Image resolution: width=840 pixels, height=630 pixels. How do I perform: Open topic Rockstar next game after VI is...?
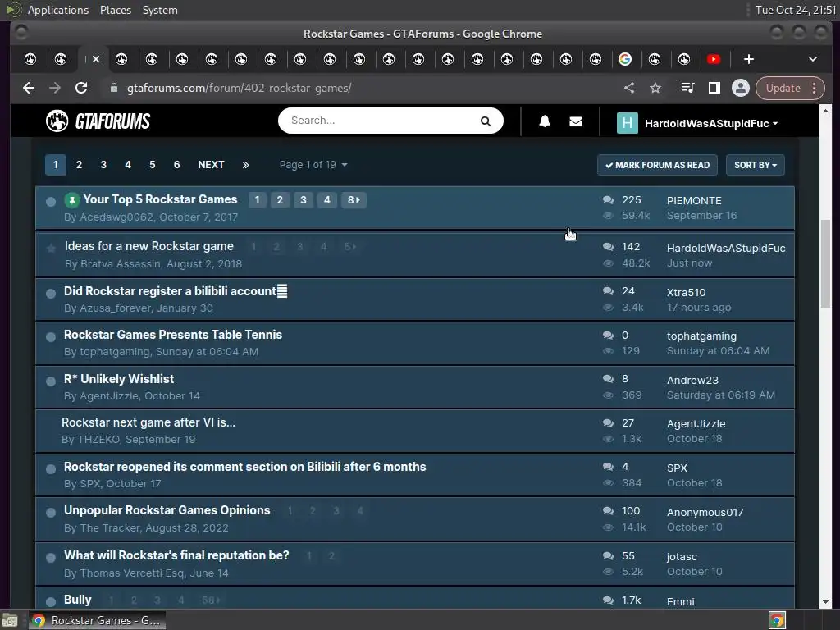(x=148, y=422)
